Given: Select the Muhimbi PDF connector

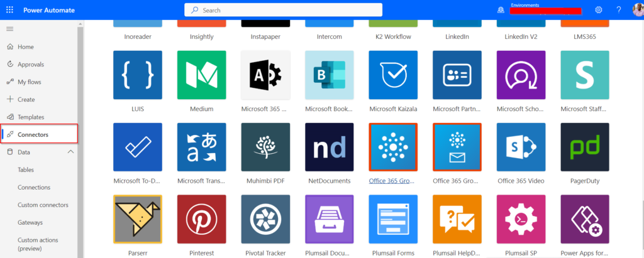Looking at the screenshot, I should click(x=265, y=147).
